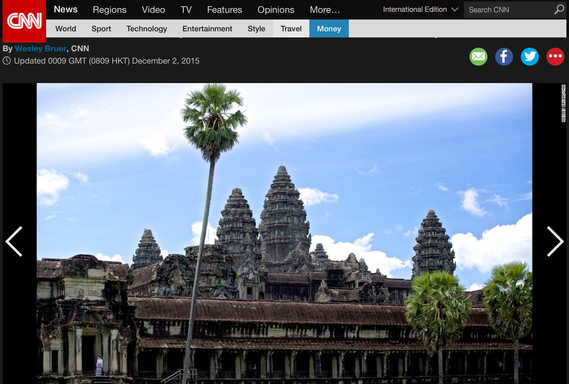Click the Angkor Wat gallery photo

[284, 233]
